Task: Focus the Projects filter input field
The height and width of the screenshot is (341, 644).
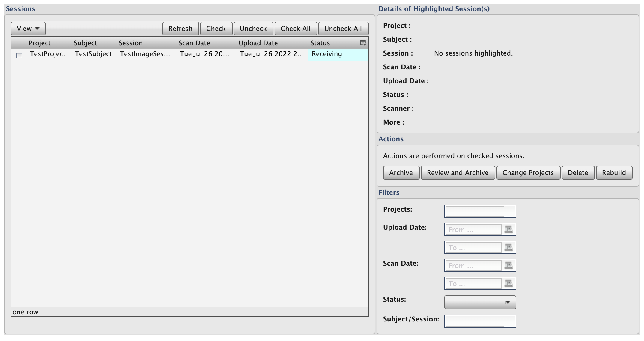Action: [475, 211]
